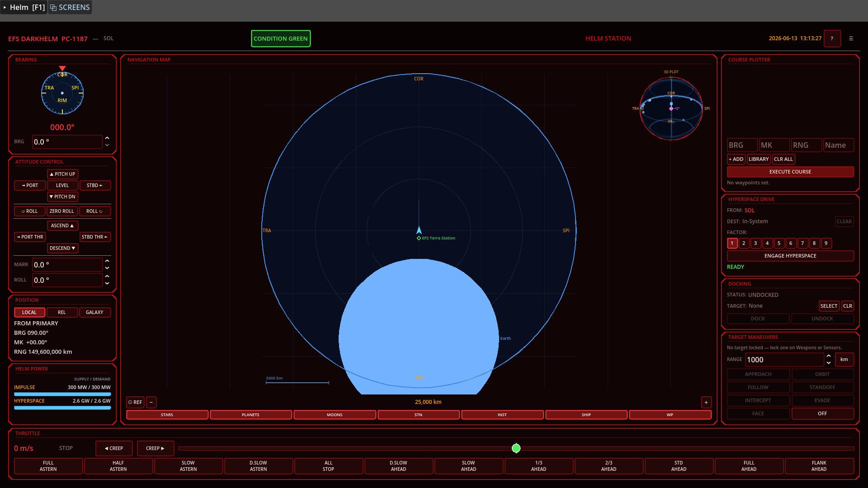This screenshot has height=488, width=868.
Task: Click EXECUTE COURSE button
Action: [790, 172]
